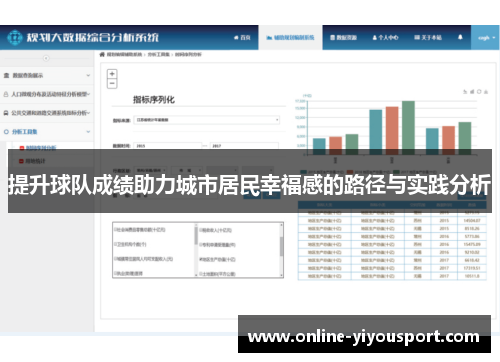Open the 指标来源 indicator source dropdown
The height and width of the screenshot is (362, 500).
coord(206,120)
